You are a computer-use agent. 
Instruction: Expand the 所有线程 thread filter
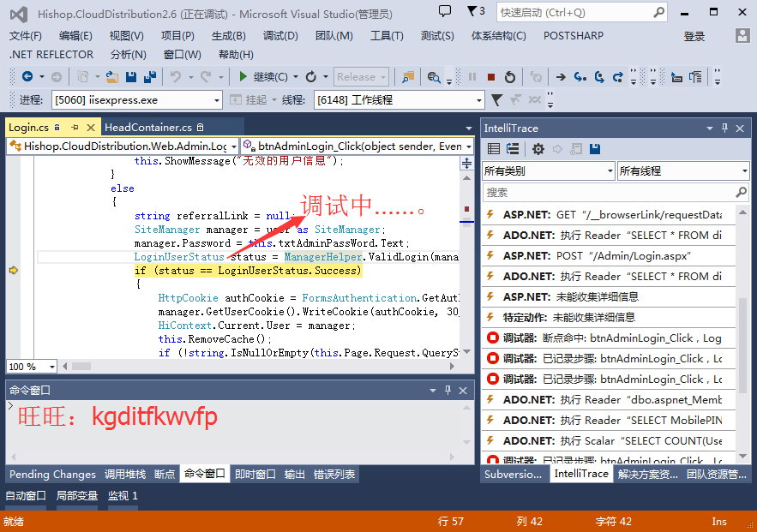point(745,170)
